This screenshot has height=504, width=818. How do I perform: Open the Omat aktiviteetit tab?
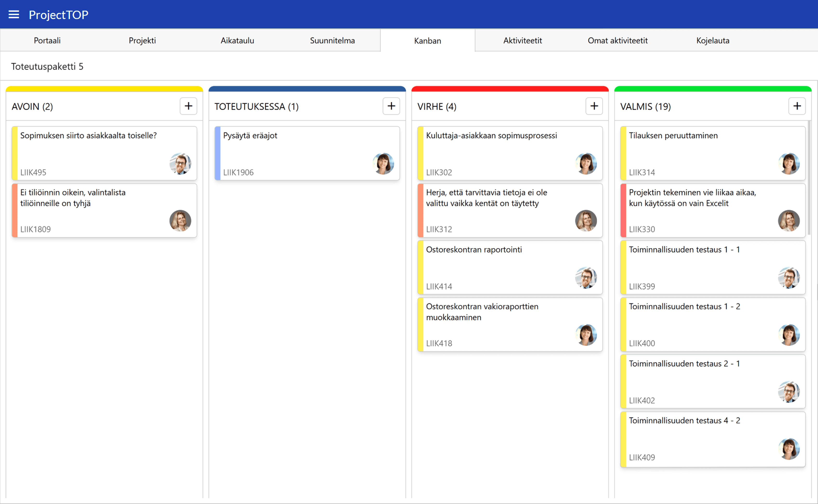coord(617,40)
